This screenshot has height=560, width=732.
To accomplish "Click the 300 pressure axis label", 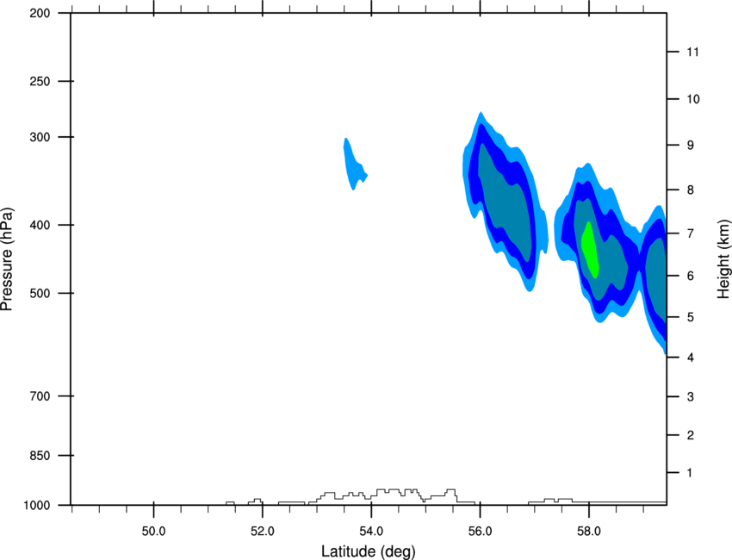I will pyautogui.click(x=40, y=137).
